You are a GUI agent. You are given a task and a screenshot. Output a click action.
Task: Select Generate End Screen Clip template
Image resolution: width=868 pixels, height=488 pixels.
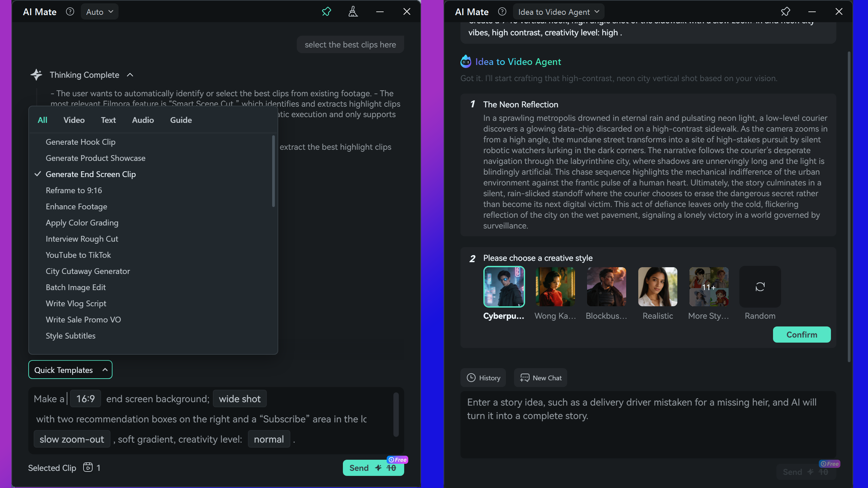coord(151,174)
